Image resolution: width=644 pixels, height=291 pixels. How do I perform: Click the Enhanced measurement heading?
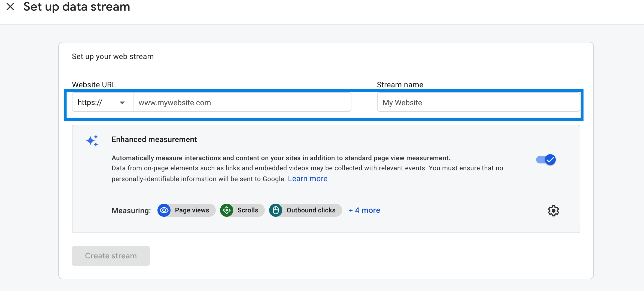click(x=154, y=139)
